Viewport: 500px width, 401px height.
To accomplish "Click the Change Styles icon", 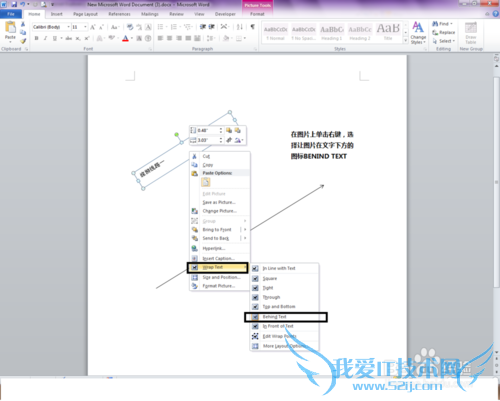I will click(418, 32).
